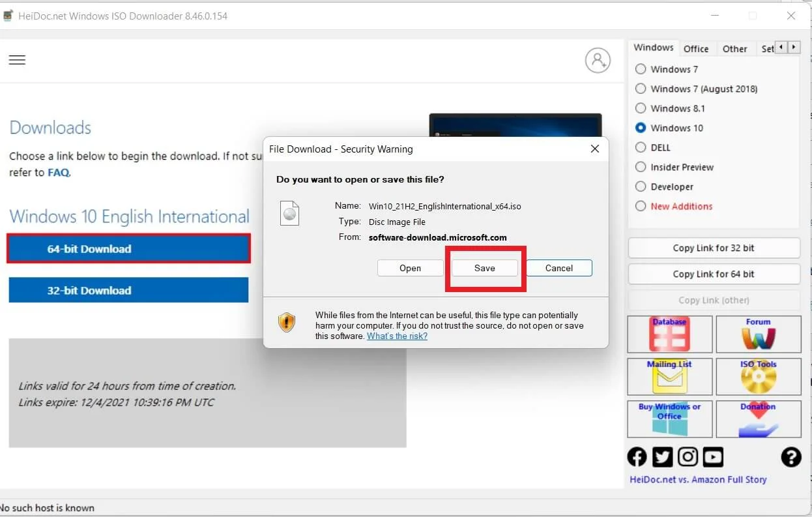This screenshot has height=517, width=812.
Task: Switch to the Office tab
Action: pos(695,49)
